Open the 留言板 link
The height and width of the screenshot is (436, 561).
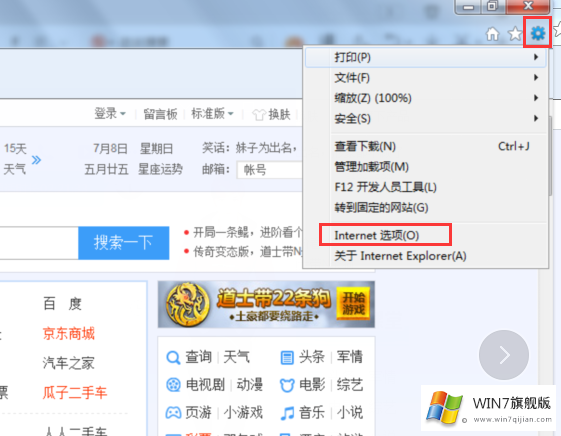point(160,114)
